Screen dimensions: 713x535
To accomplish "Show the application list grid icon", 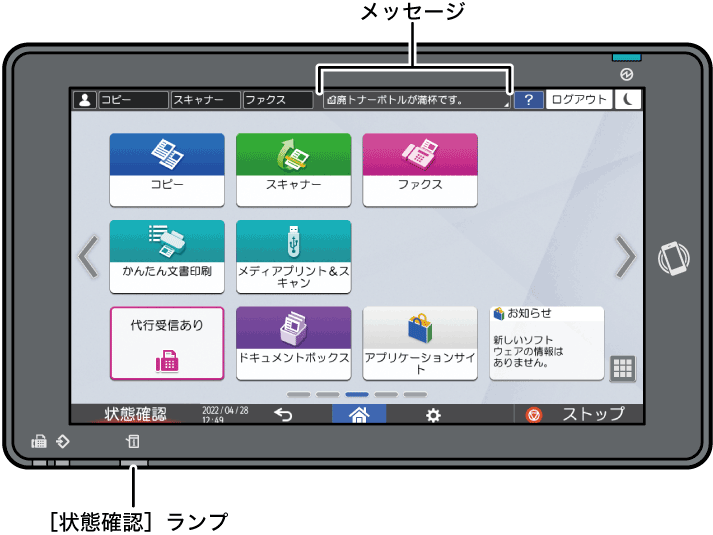I will (623, 368).
